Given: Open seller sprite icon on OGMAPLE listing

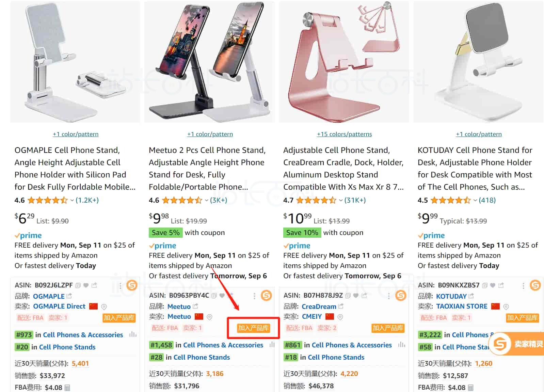Looking at the screenshot, I should [132, 285].
